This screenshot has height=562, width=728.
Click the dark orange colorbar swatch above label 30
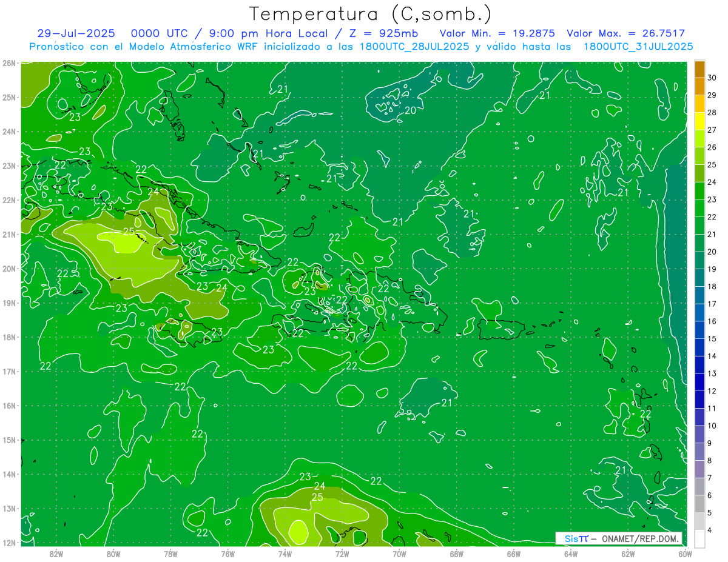coord(699,69)
